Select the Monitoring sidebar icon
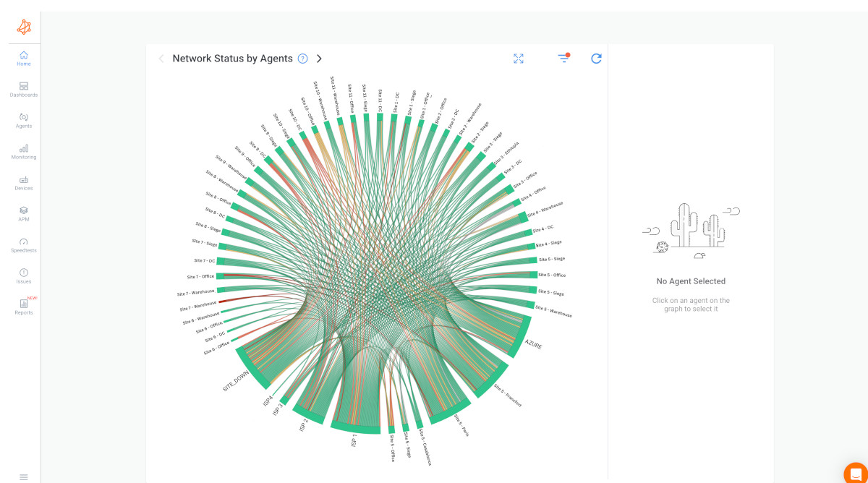Screen dimensions: 868x483 point(23,151)
